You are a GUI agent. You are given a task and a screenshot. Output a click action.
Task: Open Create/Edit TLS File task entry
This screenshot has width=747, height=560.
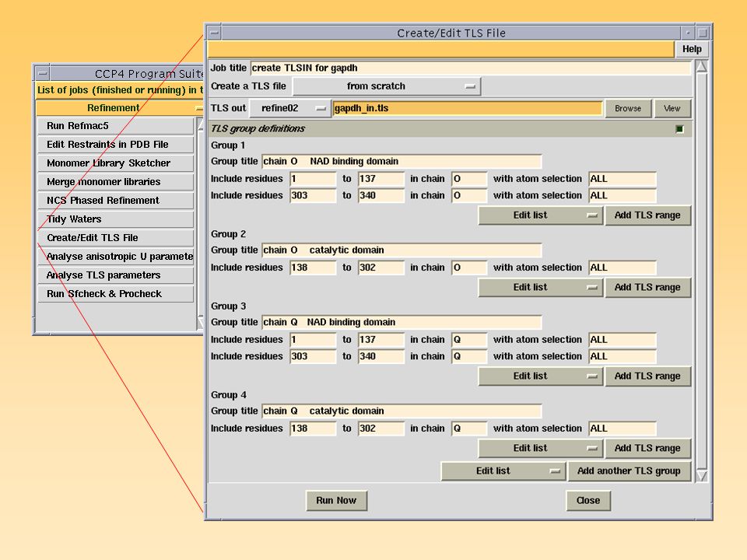pos(116,238)
